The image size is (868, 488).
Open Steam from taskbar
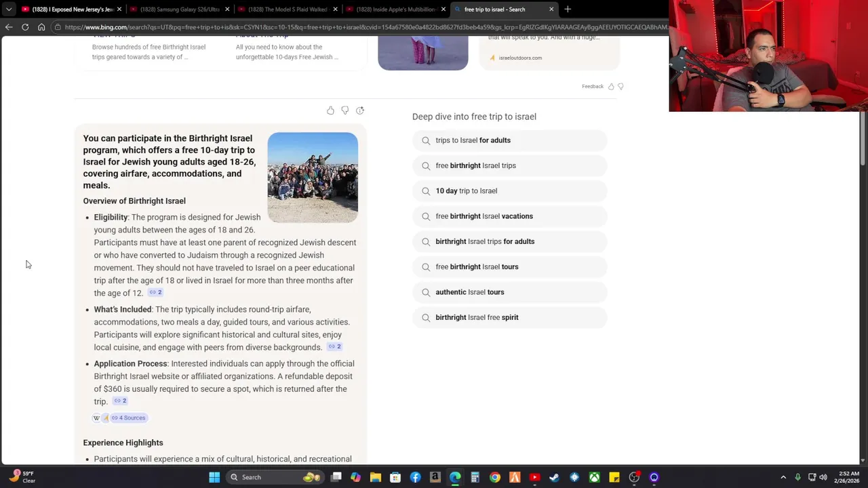[554, 477]
